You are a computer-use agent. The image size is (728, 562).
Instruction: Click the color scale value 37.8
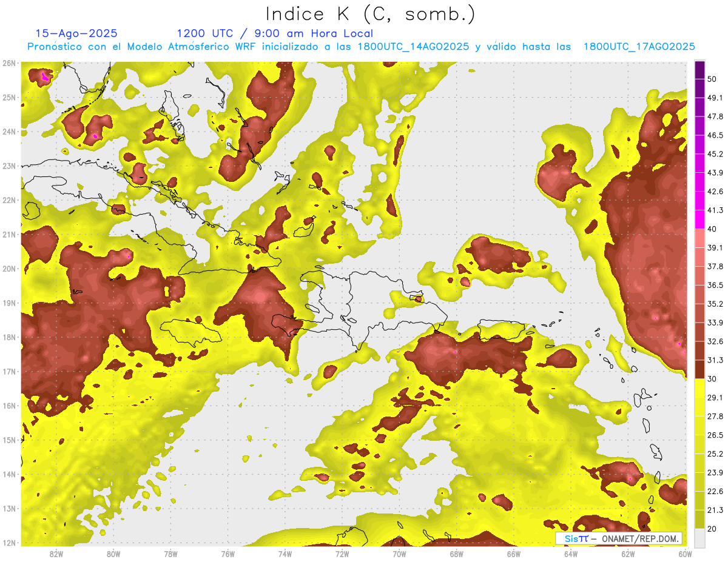pos(715,266)
